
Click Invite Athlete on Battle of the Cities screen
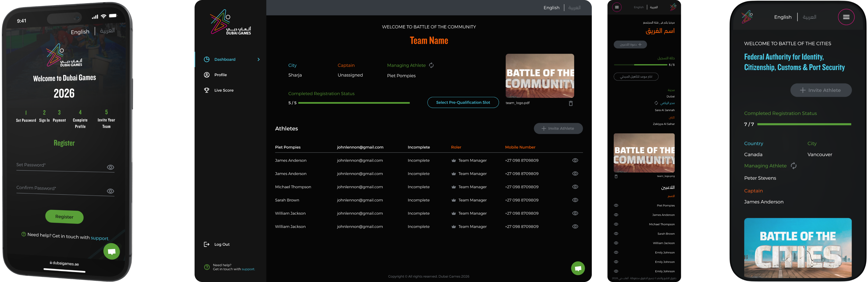click(x=821, y=90)
